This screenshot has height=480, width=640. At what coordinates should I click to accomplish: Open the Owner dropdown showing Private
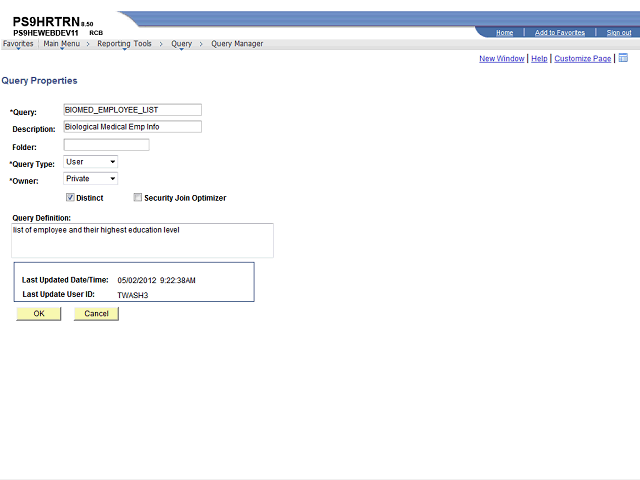click(91, 179)
